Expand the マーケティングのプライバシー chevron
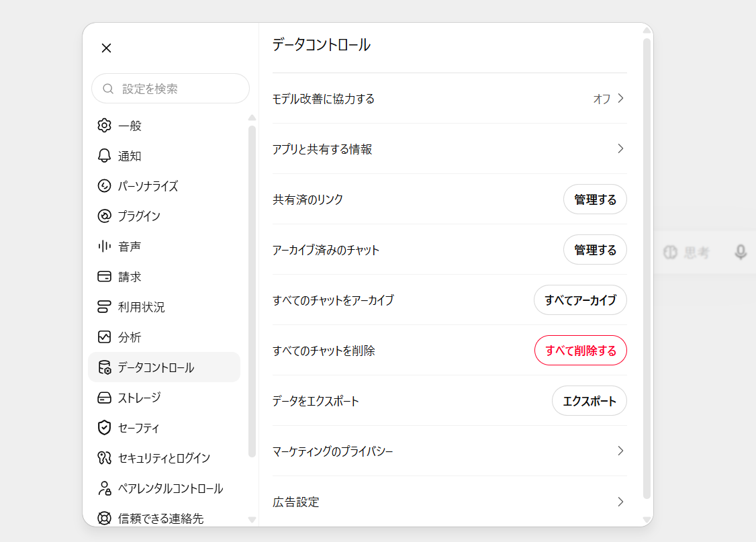This screenshot has height=542, width=756. pos(621,451)
